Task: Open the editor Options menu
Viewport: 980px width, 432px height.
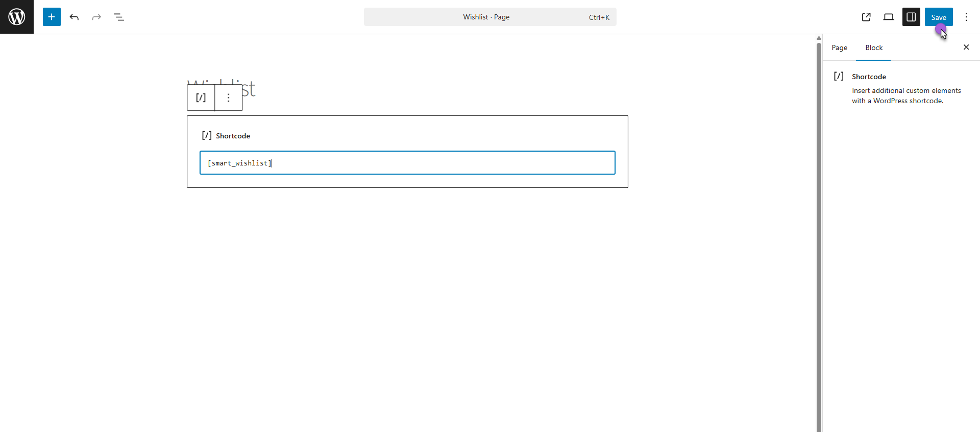Action: [966, 17]
